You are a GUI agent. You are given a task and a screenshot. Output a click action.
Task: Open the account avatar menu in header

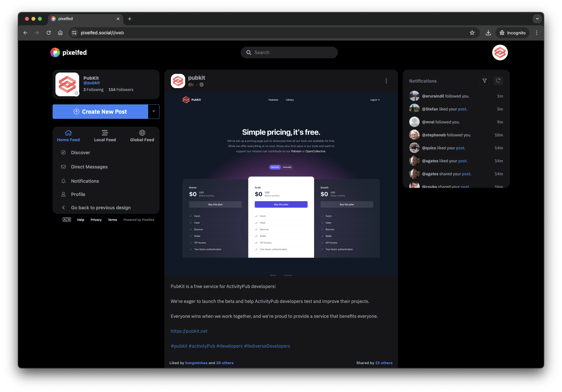[500, 52]
